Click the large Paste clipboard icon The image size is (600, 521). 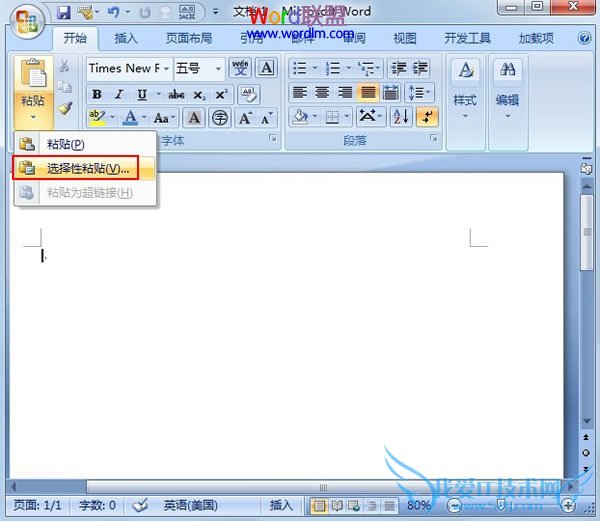coord(34,73)
